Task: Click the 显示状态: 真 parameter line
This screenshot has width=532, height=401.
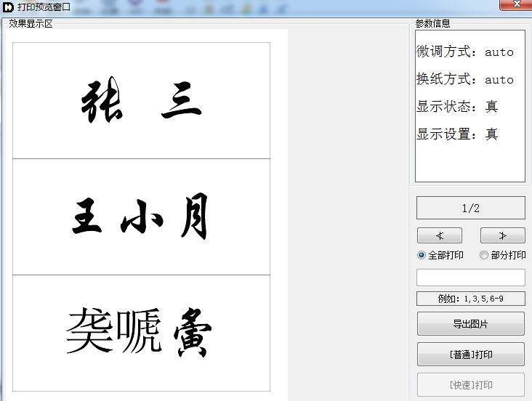Action: tap(457, 107)
